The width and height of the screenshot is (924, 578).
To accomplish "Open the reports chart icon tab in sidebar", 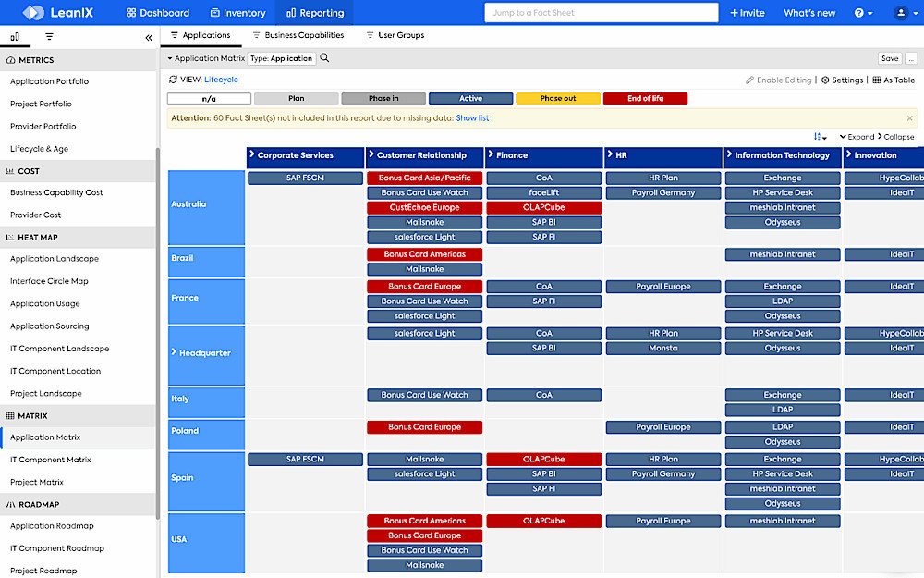I will [15, 37].
